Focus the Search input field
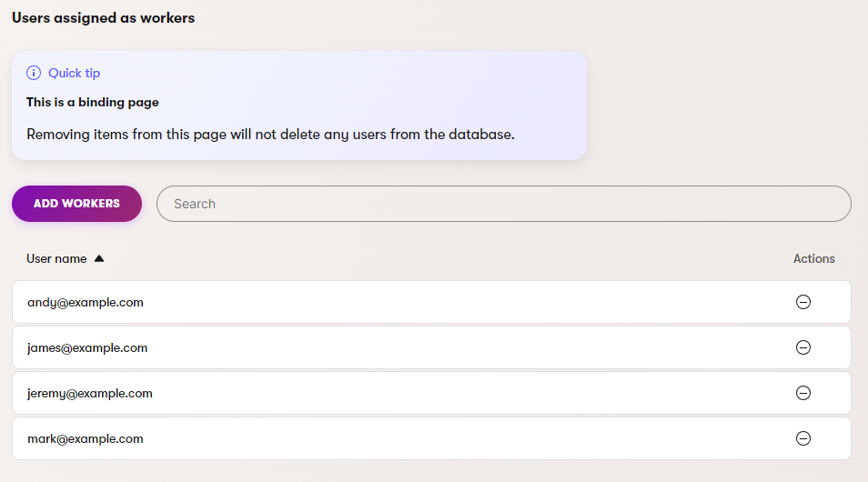 (503, 204)
